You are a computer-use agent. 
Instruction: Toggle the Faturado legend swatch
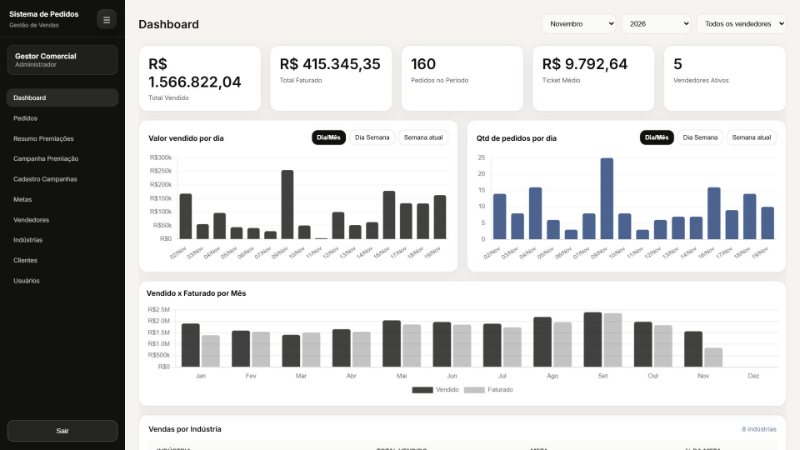coord(474,390)
